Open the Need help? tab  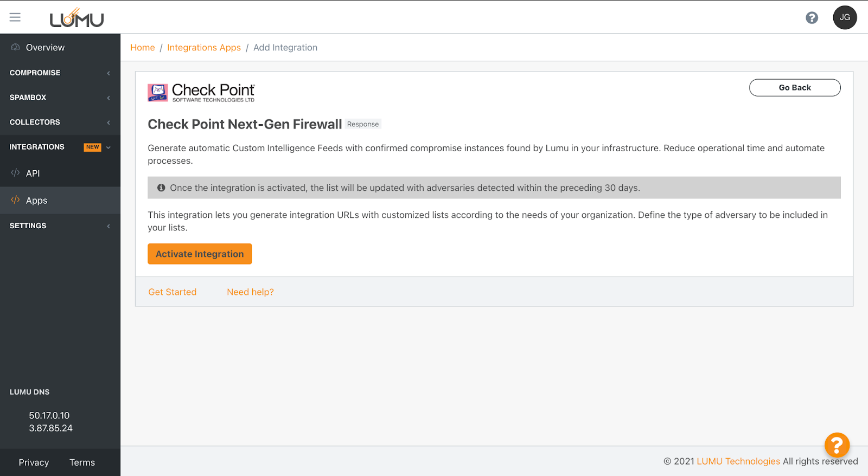pos(250,292)
